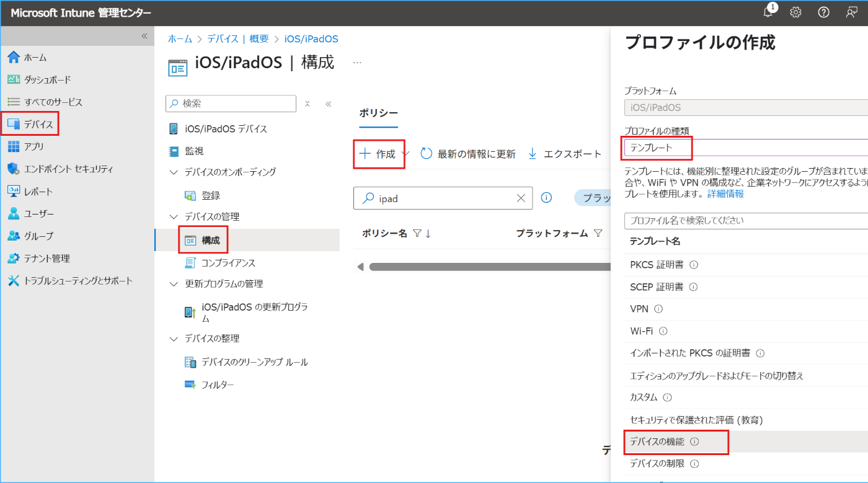Select エディションのアップグレードおよびモードの切り替え template

pyautogui.click(x=746, y=376)
